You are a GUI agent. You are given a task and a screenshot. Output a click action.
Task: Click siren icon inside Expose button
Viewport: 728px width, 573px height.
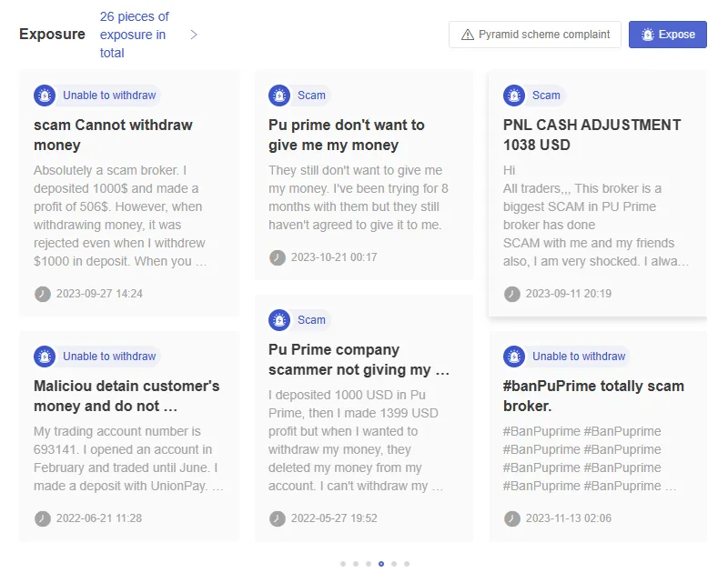647,35
